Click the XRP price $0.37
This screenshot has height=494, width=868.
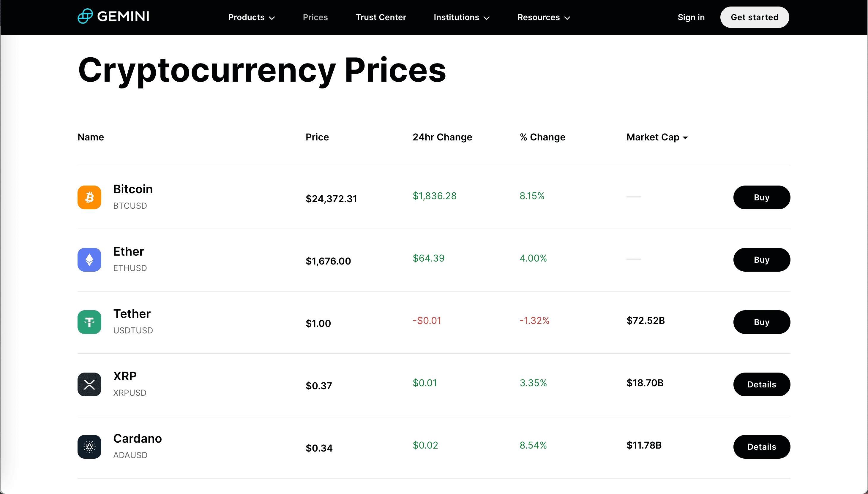click(x=318, y=386)
